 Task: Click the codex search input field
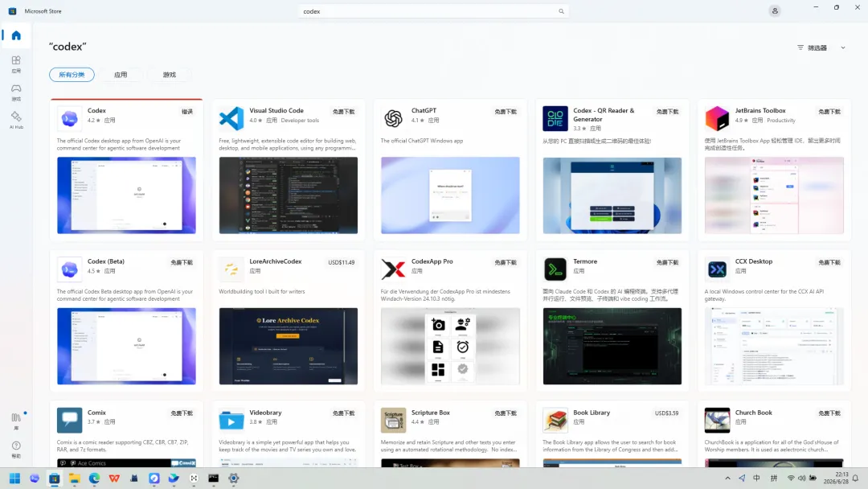pyautogui.click(x=429, y=11)
